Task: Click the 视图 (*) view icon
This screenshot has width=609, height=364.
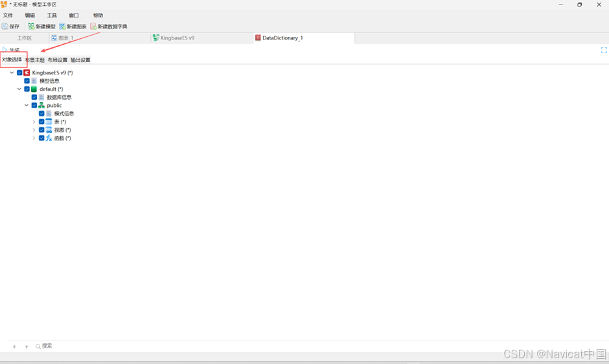Action: click(x=49, y=130)
